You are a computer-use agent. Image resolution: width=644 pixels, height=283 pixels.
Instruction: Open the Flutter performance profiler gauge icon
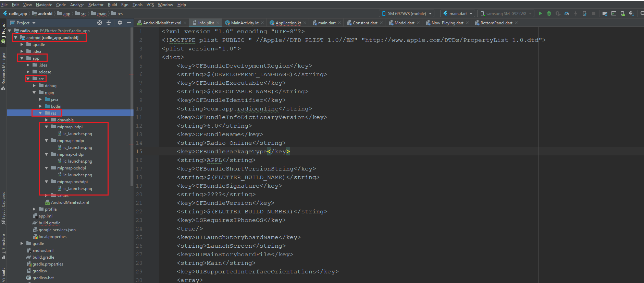tap(567, 13)
